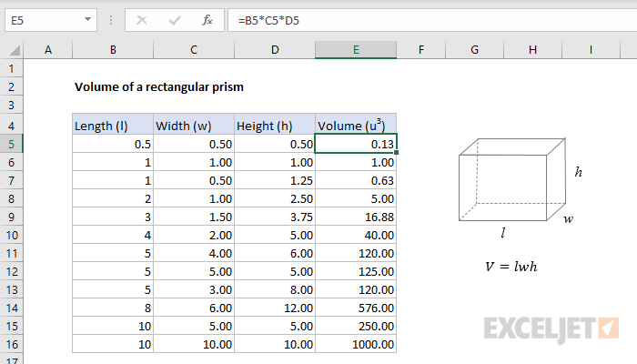The width and height of the screenshot is (637, 364).
Task: Select row 2 header
Action: point(11,87)
